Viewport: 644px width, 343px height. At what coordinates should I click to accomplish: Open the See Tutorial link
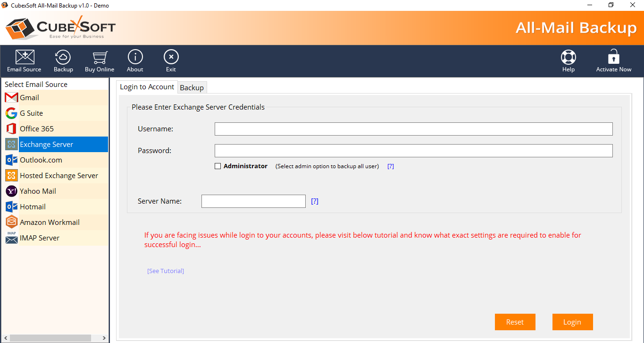click(166, 271)
